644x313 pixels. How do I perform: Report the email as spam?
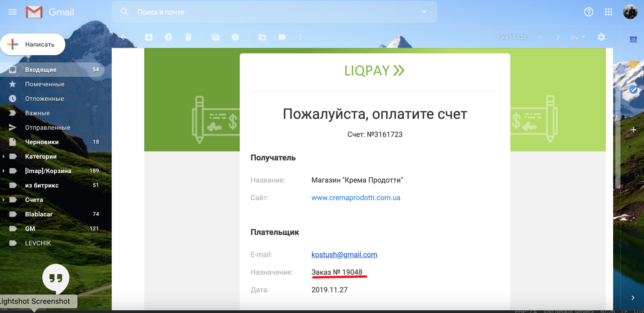pyautogui.click(x=169, y=37)
